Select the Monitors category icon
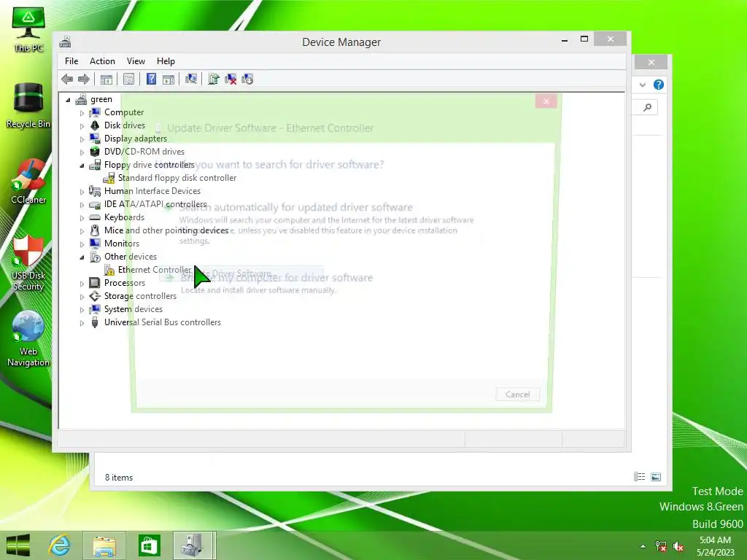Image resolution: width=747 pixels, height=560 pixels. point(95,244)
